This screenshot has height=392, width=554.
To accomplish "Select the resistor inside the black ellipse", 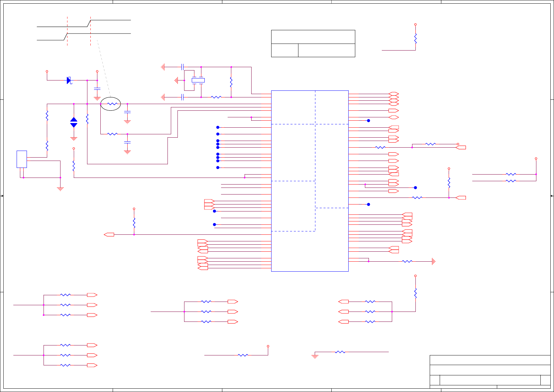I will click(x=112, y=104).
